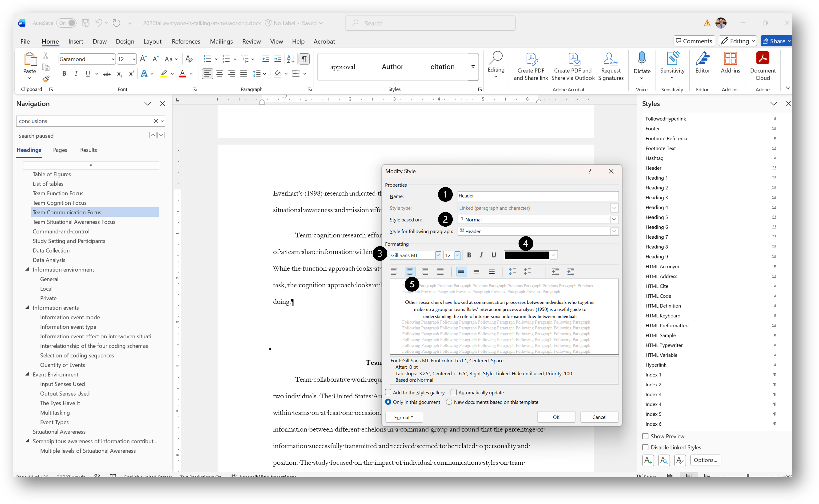Click Options... in Styles pane

705,460
